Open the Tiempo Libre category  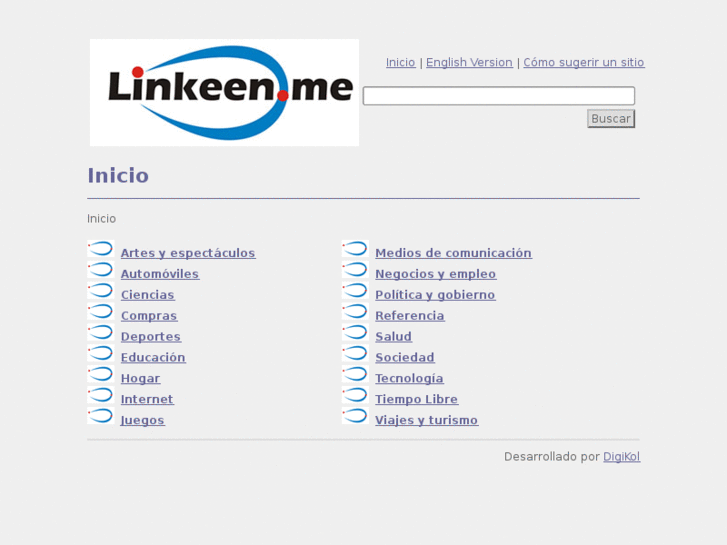tap(416, 399)
